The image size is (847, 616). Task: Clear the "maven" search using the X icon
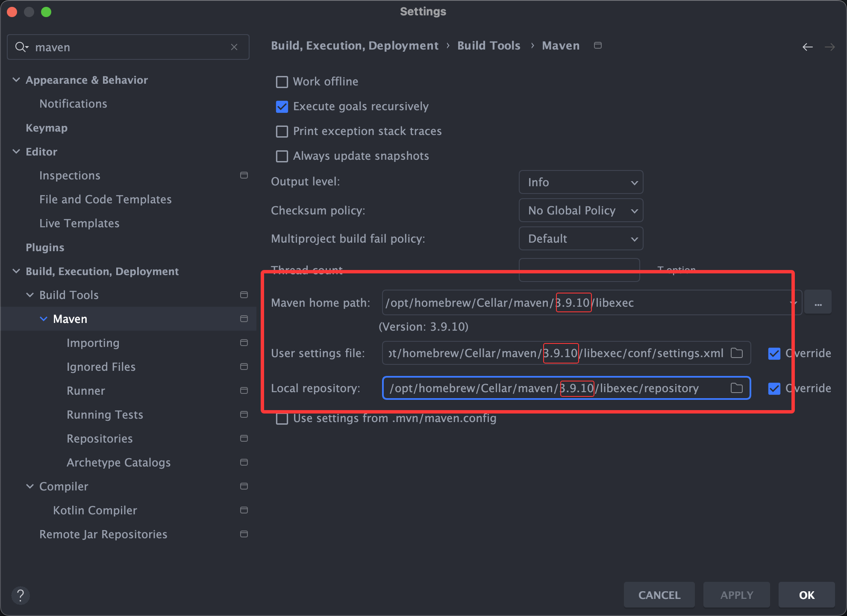pos(234,47)
